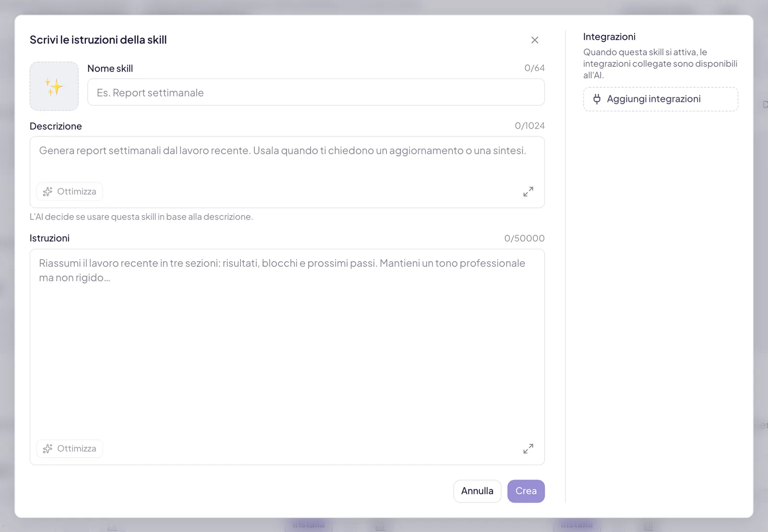Expand the Descrizione field to fullscreen

click(x=528, y=192)
